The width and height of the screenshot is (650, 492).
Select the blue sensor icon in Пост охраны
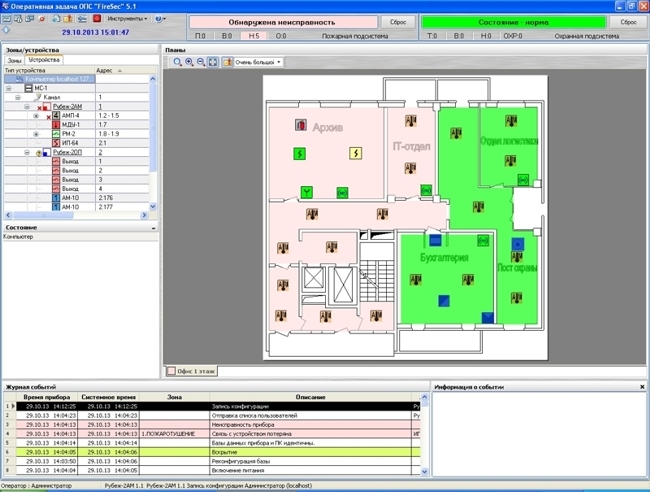[517, 244]
